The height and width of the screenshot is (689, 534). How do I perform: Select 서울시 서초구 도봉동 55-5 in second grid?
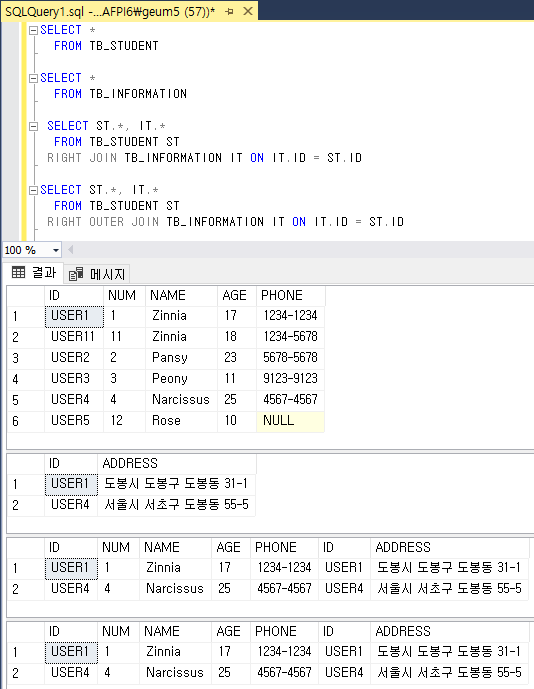pyautogui.click(x=176, y=505)
